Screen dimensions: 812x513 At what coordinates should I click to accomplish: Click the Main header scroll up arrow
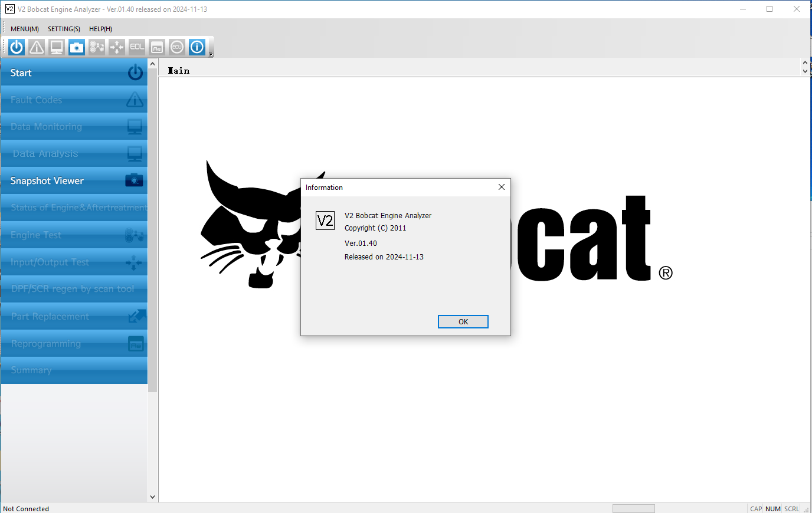point(806,63)
